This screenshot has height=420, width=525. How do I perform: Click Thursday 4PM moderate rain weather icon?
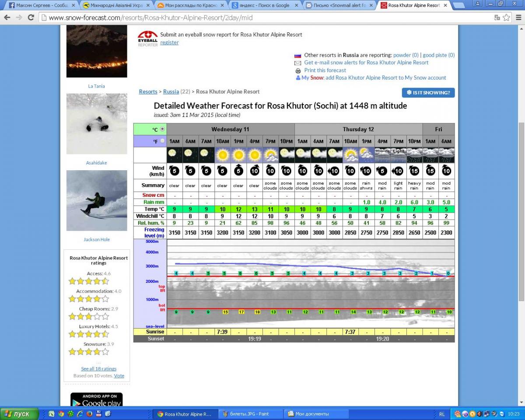click(x=382, y=155)
